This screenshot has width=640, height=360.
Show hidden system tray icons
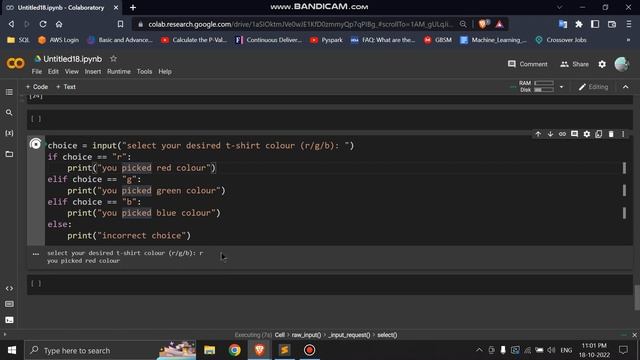[479, 350]
